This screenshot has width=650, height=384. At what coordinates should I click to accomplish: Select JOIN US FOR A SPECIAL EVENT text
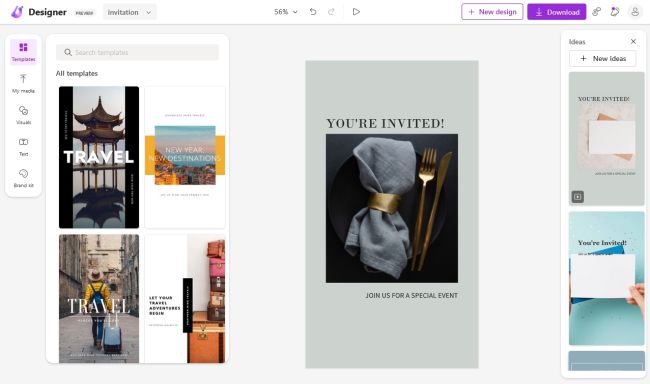click(x=411, y=296)
